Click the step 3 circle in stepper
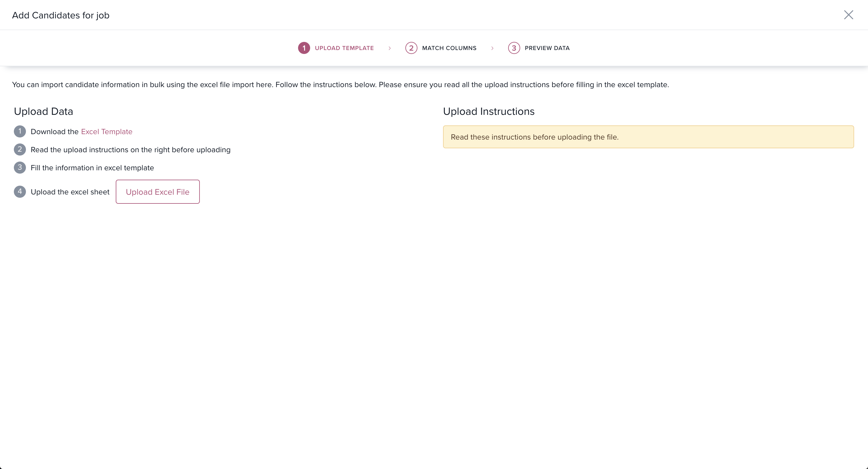The image size is (868, 469). 514,48
